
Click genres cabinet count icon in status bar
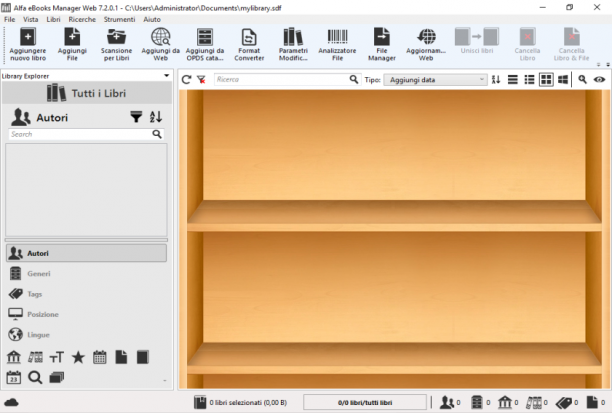pyautogui.click(x=477, y=402)
